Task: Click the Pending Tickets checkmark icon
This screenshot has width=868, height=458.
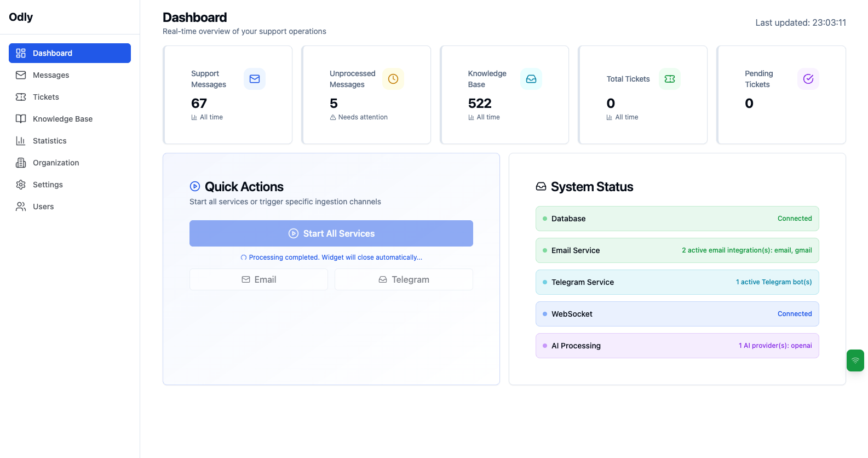Action: pyautogui.click(x=808, y=79)
